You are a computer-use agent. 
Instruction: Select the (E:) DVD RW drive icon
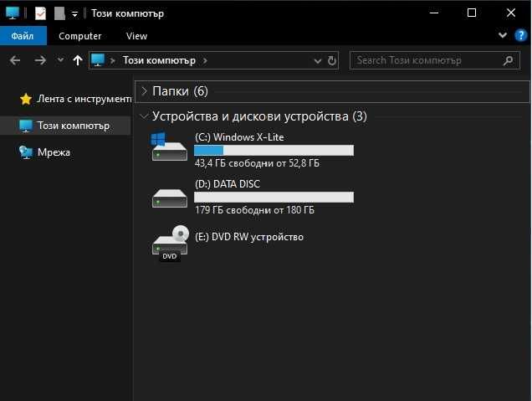point(171,244)
